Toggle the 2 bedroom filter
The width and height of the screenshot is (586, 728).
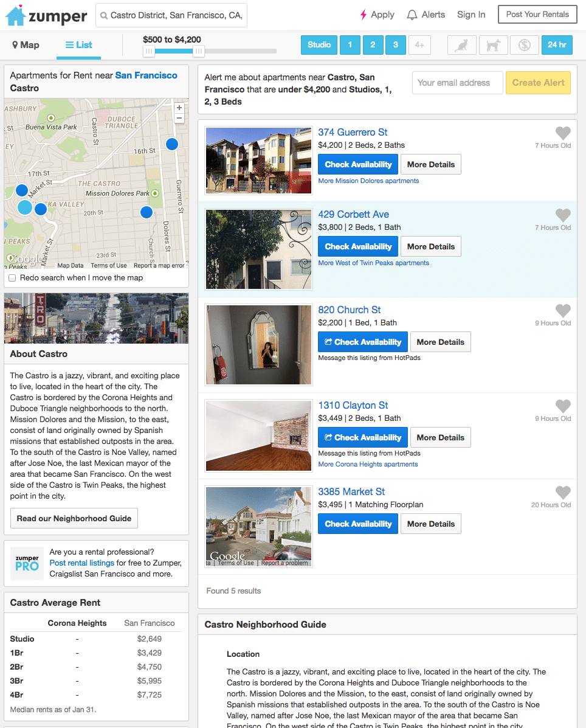[x=373, y=45]
